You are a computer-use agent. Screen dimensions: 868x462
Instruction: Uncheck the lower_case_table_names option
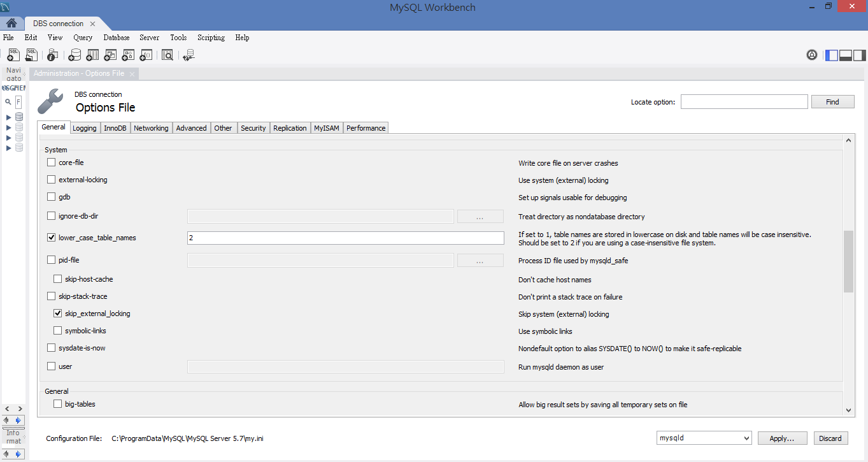coord(52,238)
